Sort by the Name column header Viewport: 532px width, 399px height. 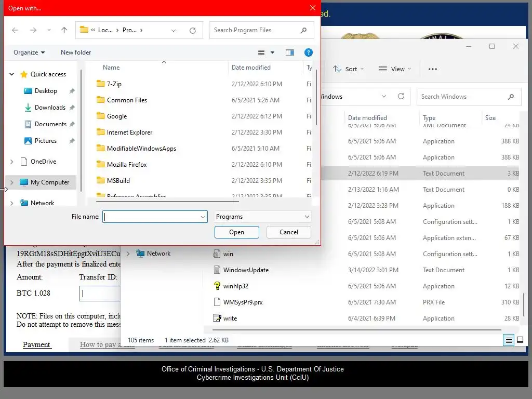pyautogui.click(x=111, y=68)
